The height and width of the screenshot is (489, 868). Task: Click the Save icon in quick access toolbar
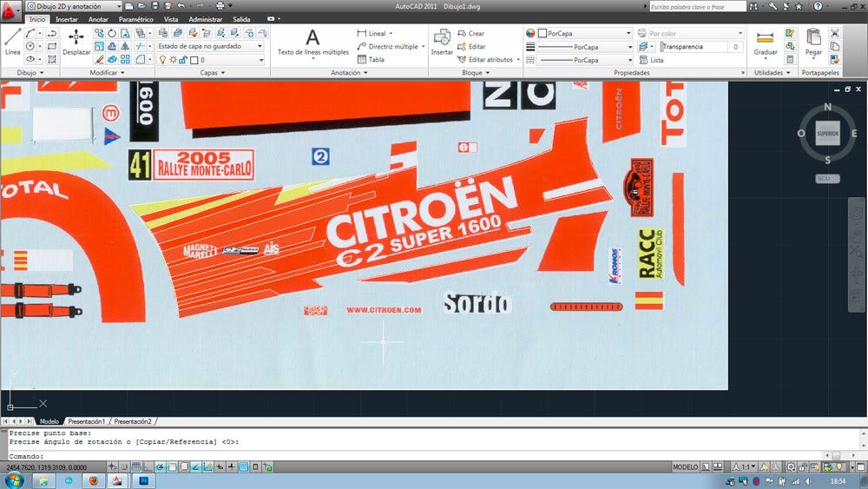(x=155, y=6)
